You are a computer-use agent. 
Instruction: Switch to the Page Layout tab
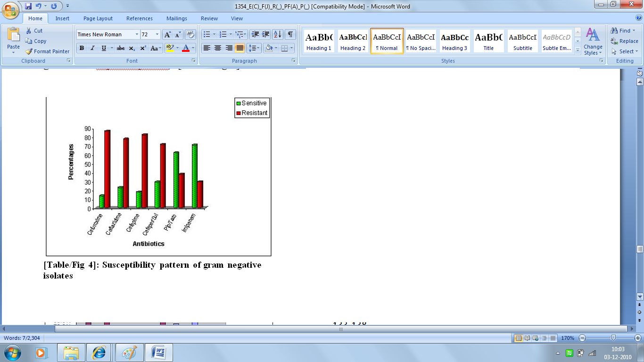(x=98, y=18)
